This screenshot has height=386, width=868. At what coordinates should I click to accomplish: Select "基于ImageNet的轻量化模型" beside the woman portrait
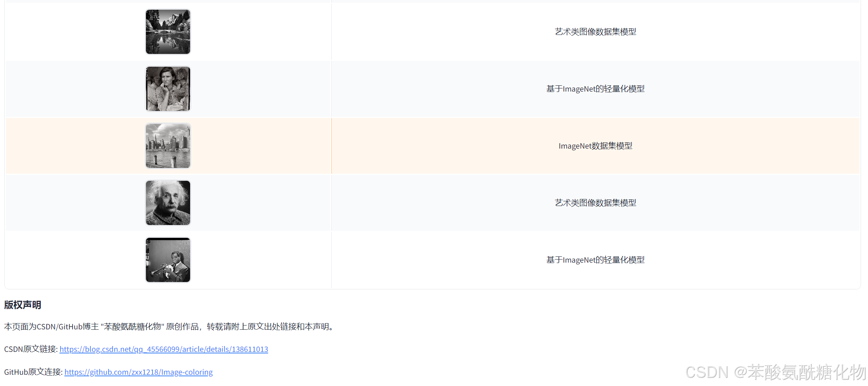pos(596,89)
